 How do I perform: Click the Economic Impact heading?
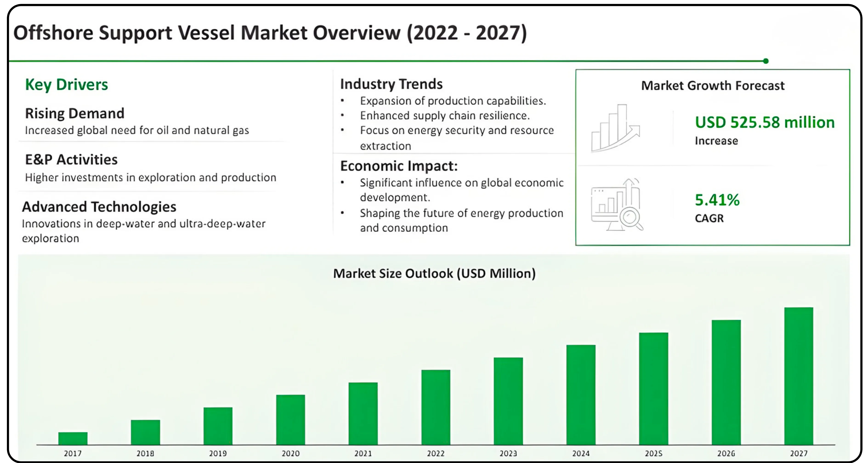(399, 166)
